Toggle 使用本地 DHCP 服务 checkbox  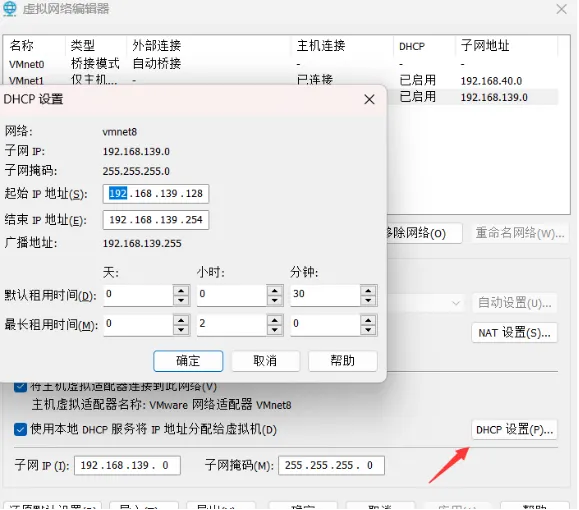coord(20,429)
